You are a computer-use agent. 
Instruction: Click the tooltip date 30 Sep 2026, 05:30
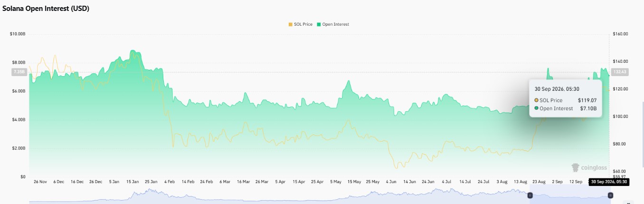[x=557, y=89]
